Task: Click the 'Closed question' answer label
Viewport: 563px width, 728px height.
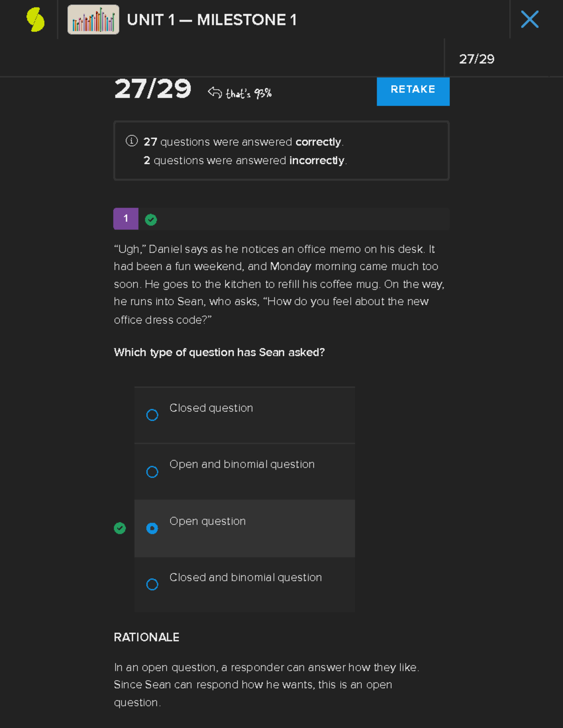Action: [x=211, y=408]
